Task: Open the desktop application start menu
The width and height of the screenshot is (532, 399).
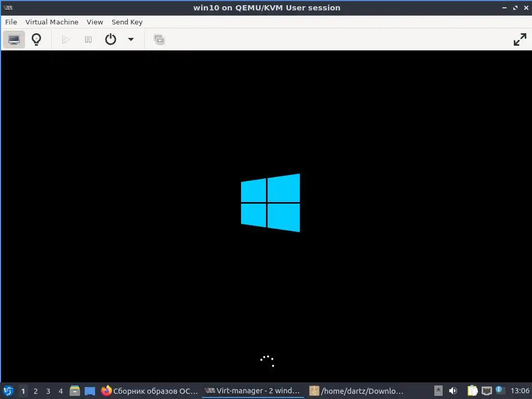Action: pyautogui.click(x=8, y=391)
